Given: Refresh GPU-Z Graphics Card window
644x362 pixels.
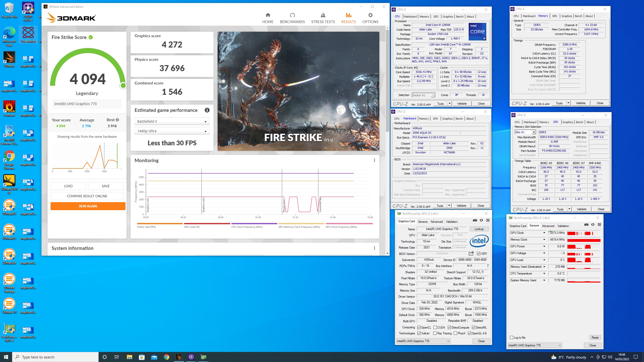Looking at the screenshot, I should 481,220.
